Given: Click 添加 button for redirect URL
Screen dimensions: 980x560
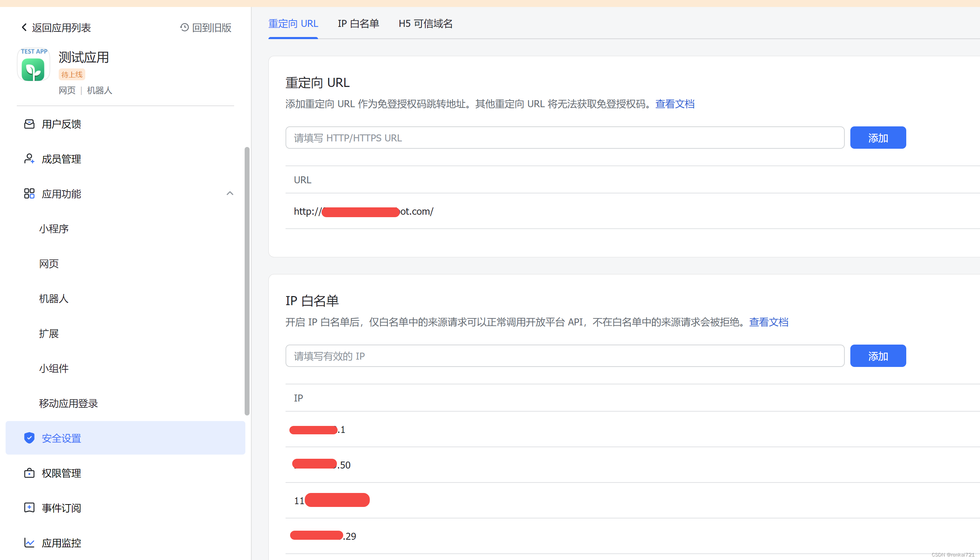Looking at the screenshot, I should pos(878,138).
